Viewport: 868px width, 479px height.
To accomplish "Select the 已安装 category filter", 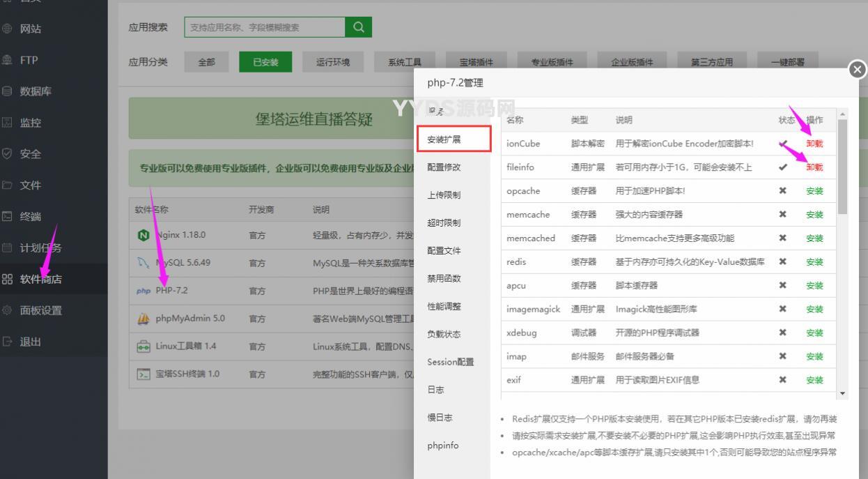I will click(x=266, y=62).
